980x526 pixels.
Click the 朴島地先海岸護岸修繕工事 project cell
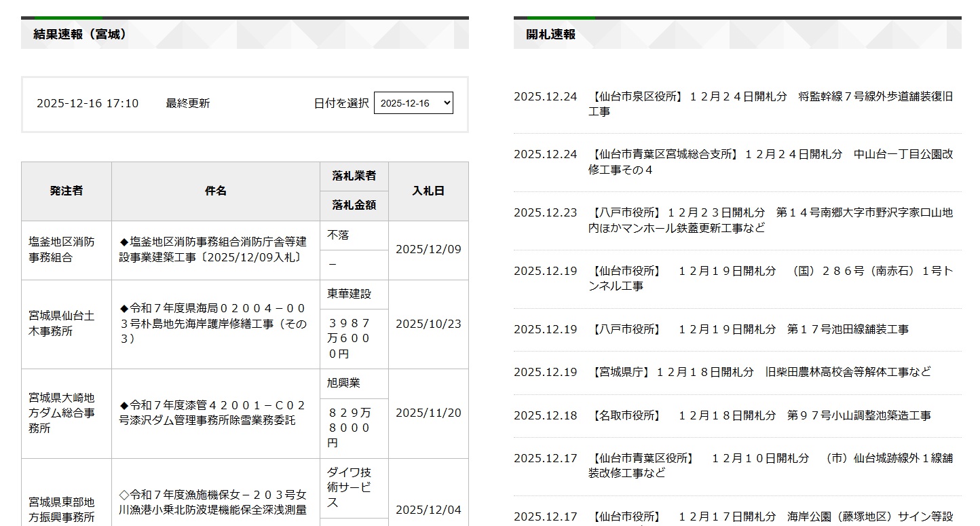point(213,324)
